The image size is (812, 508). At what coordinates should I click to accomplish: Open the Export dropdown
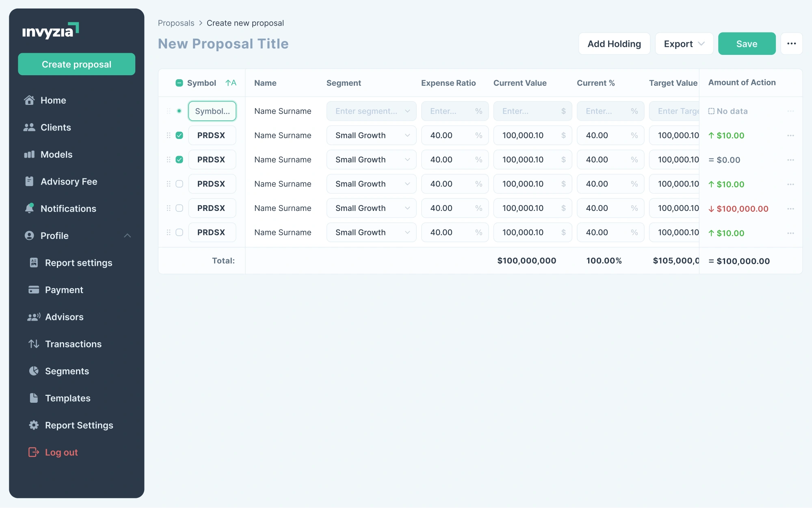[x=684, y=43]
